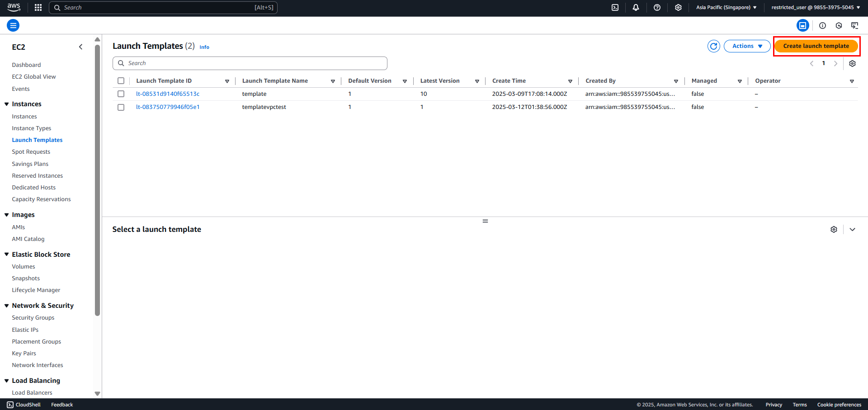Open the AWS services grid menu
The width and height of the screenshot is (868, 410).
(x=38, y=8)
